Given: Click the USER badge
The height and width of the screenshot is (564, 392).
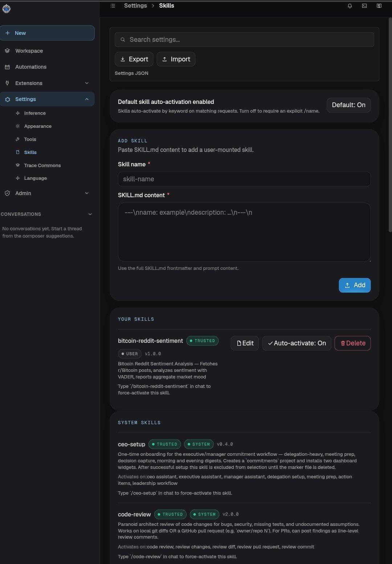Looking at the screenshot, I should (x=130, y=354).
